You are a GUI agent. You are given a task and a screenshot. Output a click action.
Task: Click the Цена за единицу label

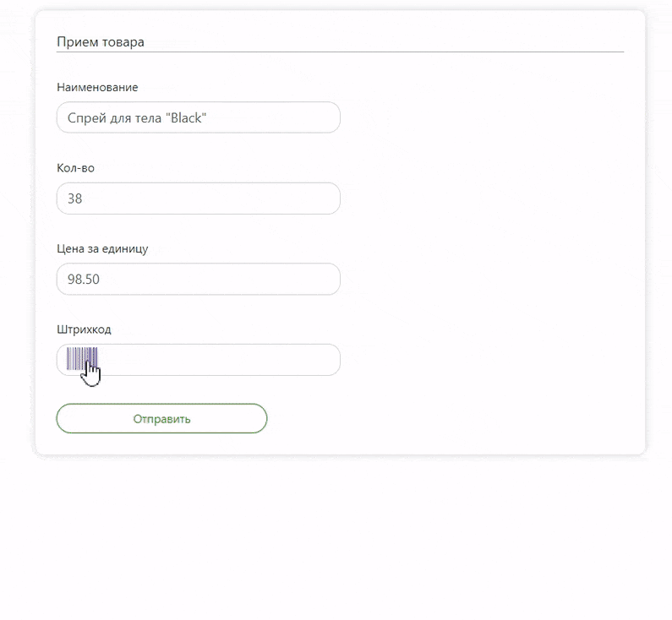[x=102, y=249]
